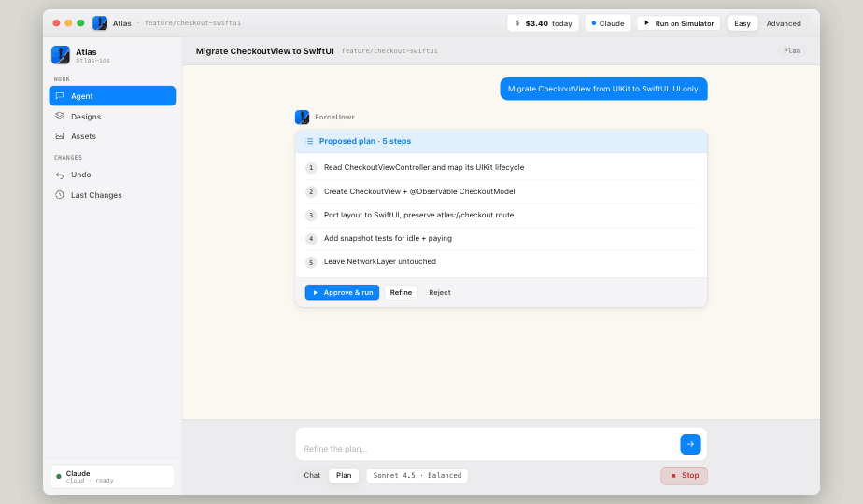Viewport: 863px width, 504px height.
Task: Switch to Advanced mode
Action: 784,23
